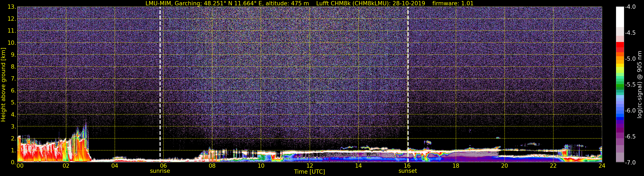Click the time-axis tick '02'
644x176 pixels.
tap(66, 166)
